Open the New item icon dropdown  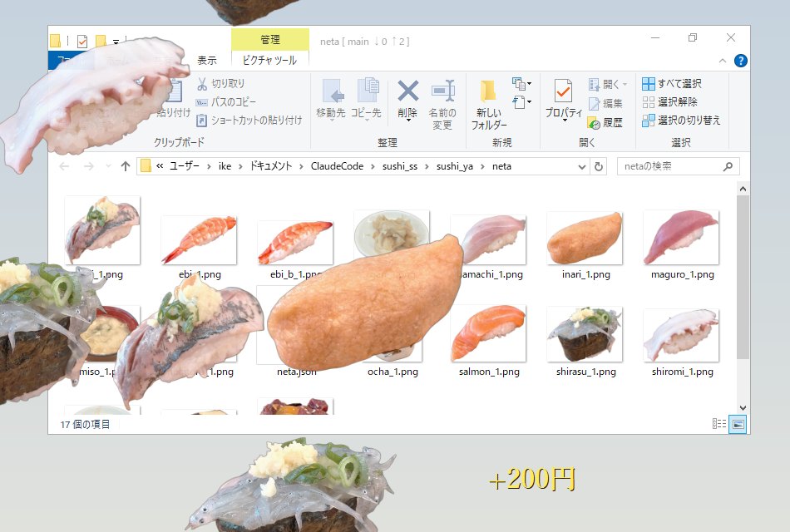(522, 83)
